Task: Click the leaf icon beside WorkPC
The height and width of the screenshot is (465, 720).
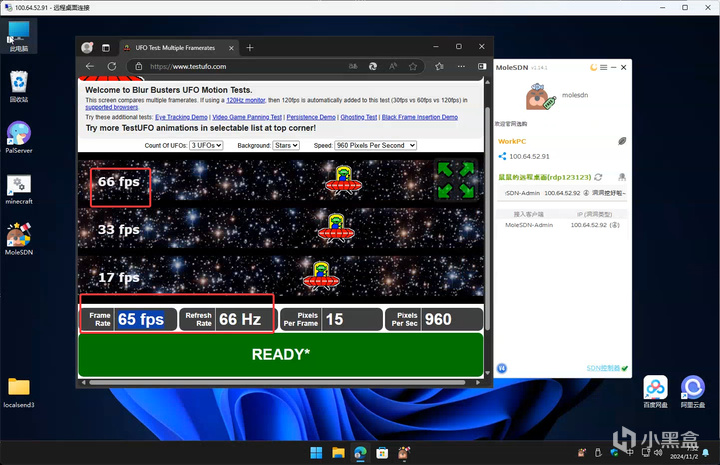Action: click(x=622, y=141)
